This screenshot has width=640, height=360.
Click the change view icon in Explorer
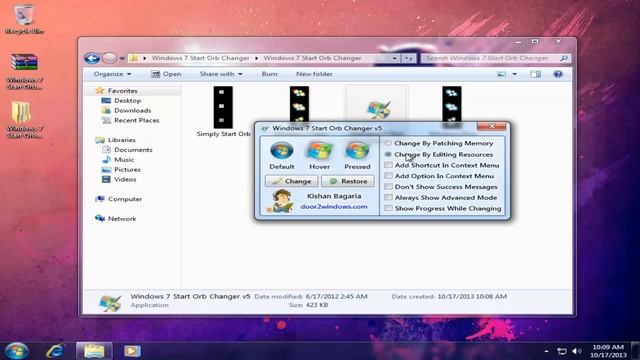point(501,74)
